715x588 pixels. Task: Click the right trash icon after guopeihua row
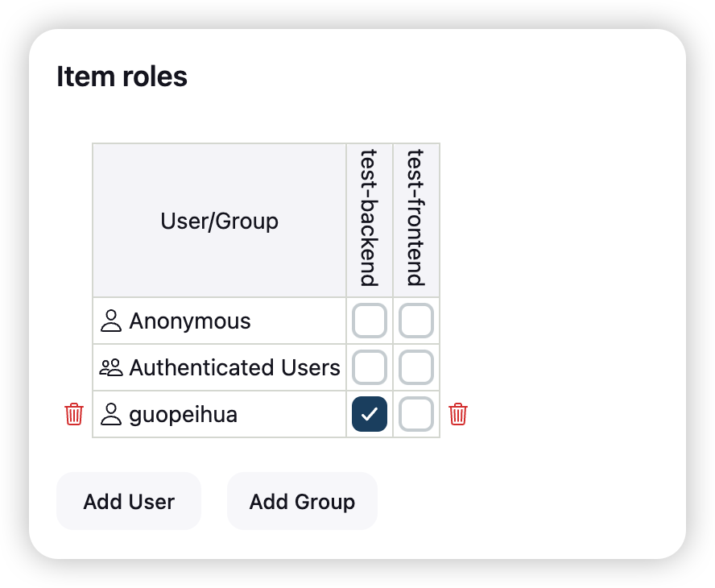[458, 414]
